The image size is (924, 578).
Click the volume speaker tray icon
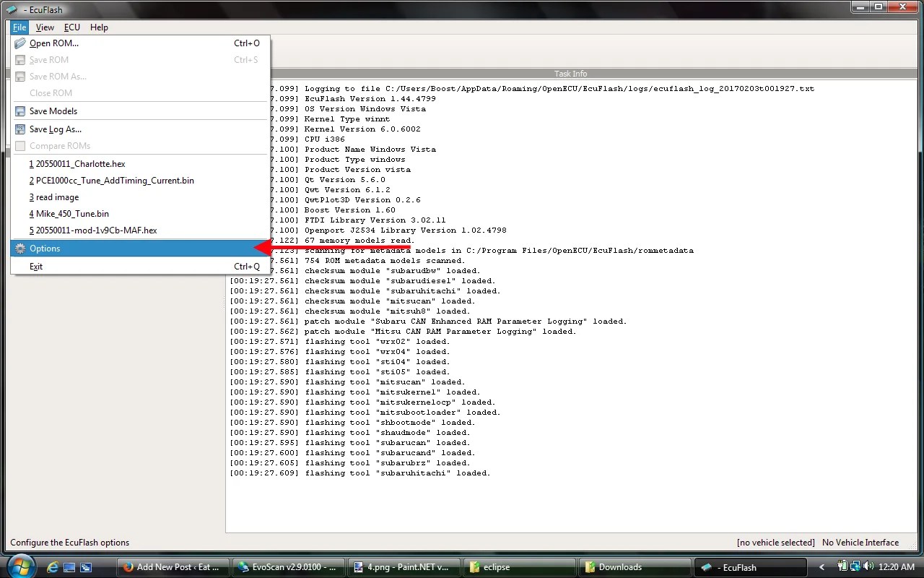(867, 567)
